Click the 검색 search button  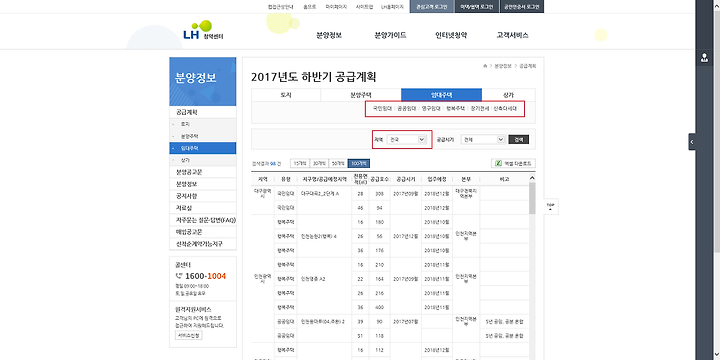click(x=518, y=140)
